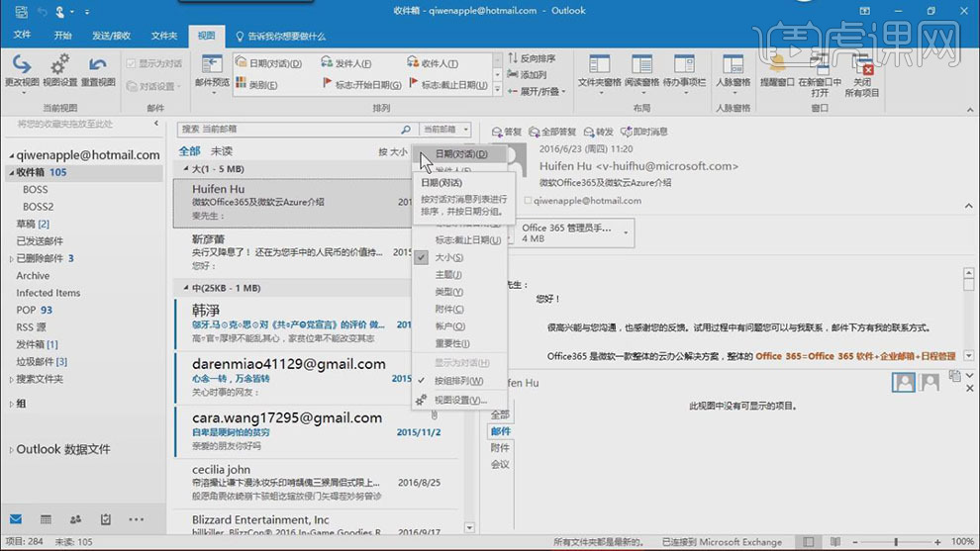Switch to the 开始 ribbon tab
This screenshot has width=980, height=551.
click(62, 36)
